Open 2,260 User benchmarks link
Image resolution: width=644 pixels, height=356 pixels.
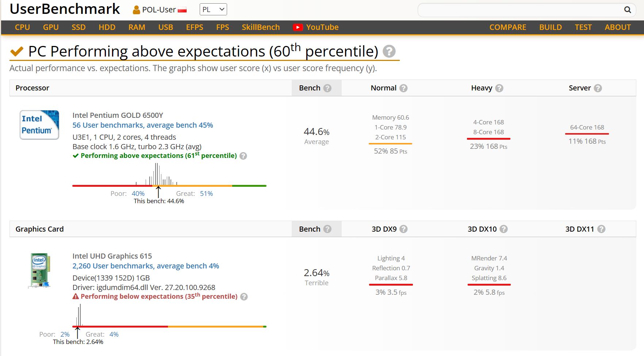pos(145,266)
